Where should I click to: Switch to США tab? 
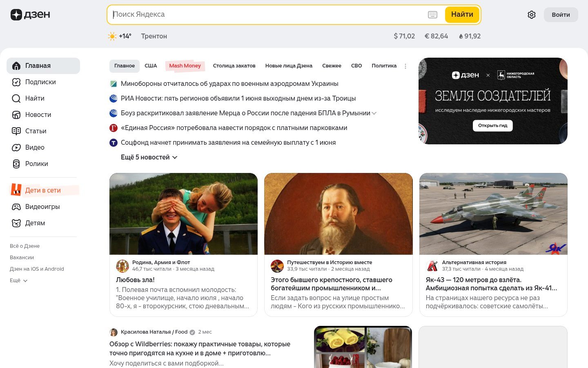coord(151,66)
